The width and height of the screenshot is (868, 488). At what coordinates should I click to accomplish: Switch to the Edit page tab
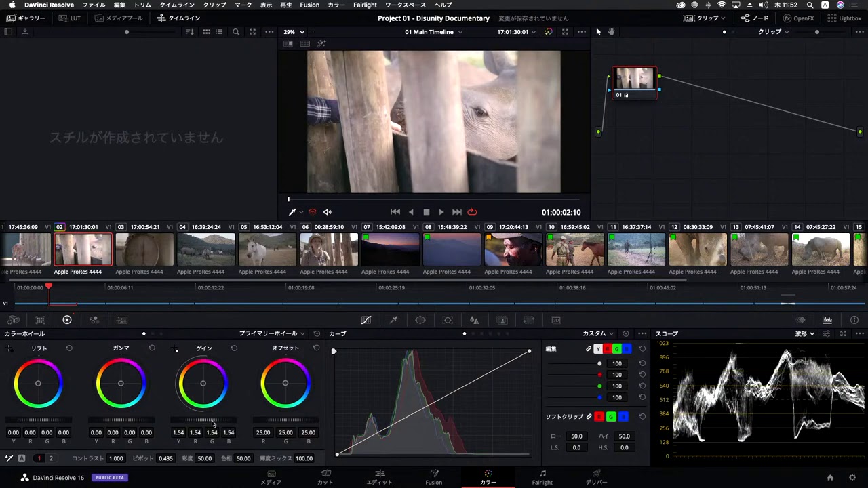(379, 477)
